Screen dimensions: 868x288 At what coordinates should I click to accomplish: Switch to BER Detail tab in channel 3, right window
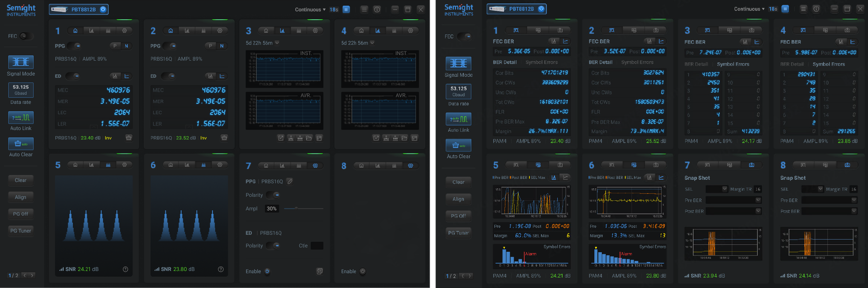tap(696, 64)
